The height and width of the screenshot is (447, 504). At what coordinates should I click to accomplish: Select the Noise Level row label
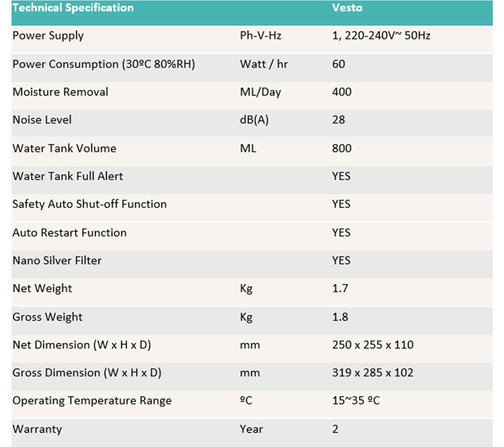pyautogui.click(x=42, y=120)
